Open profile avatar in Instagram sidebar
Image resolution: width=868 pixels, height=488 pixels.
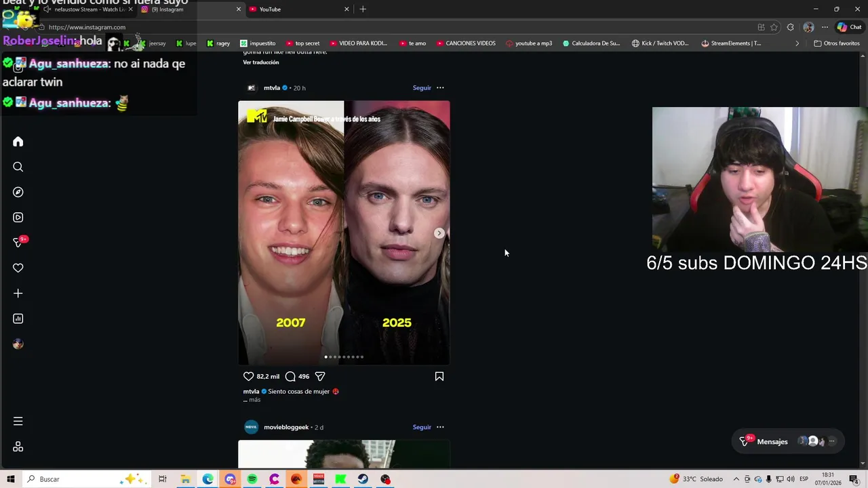click(x=18, y=344)
